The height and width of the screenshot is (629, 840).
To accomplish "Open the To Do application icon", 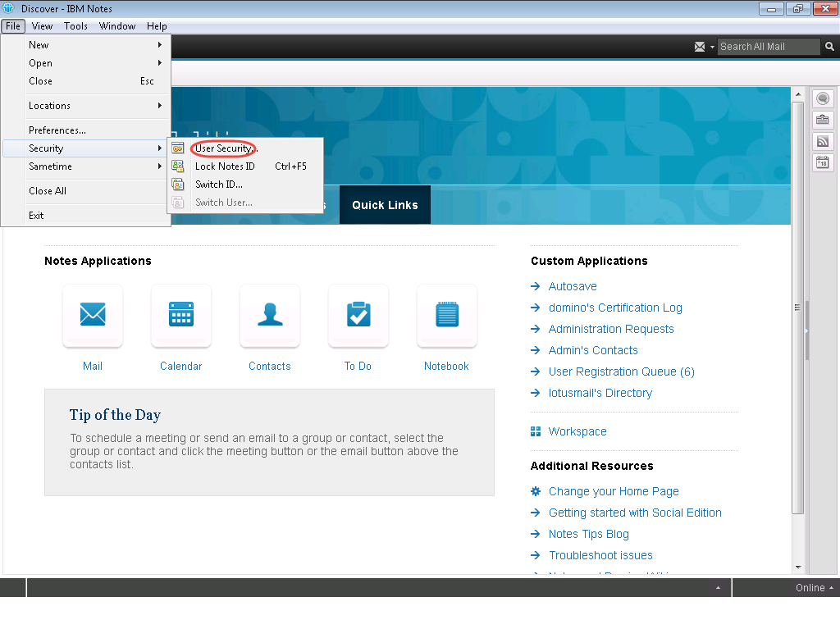I will [x=358, y=315].
